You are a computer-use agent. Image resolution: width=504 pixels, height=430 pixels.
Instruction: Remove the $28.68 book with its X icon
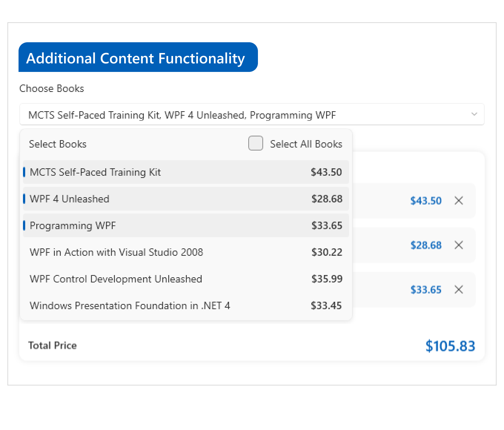click(x=458, y=245)
